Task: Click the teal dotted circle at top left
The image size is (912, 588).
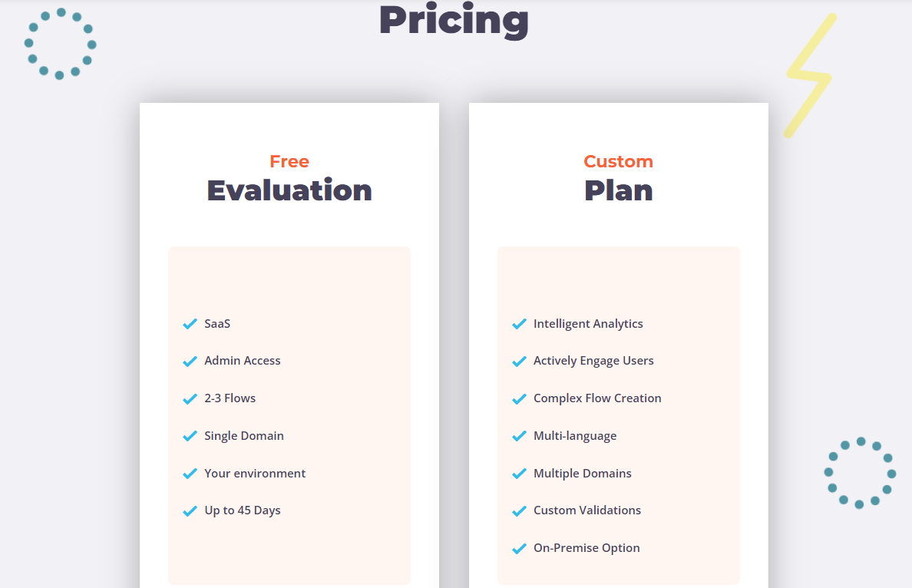Action: point(60,44)
